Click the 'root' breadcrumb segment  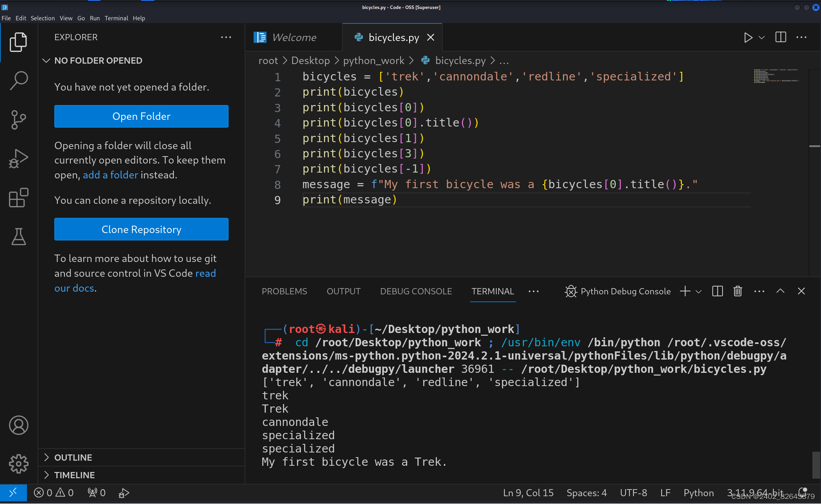click(268, 61)
